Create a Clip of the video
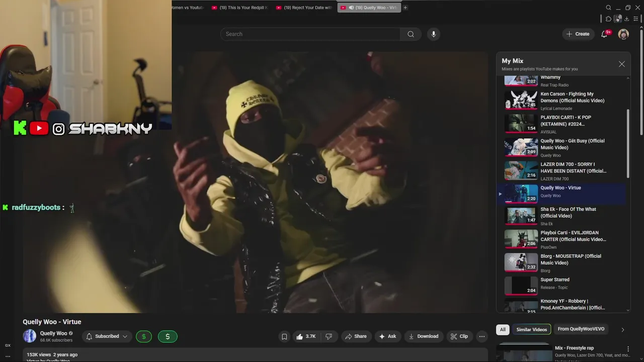The height and width of the screenshot is (362, 644). (459, 336)
